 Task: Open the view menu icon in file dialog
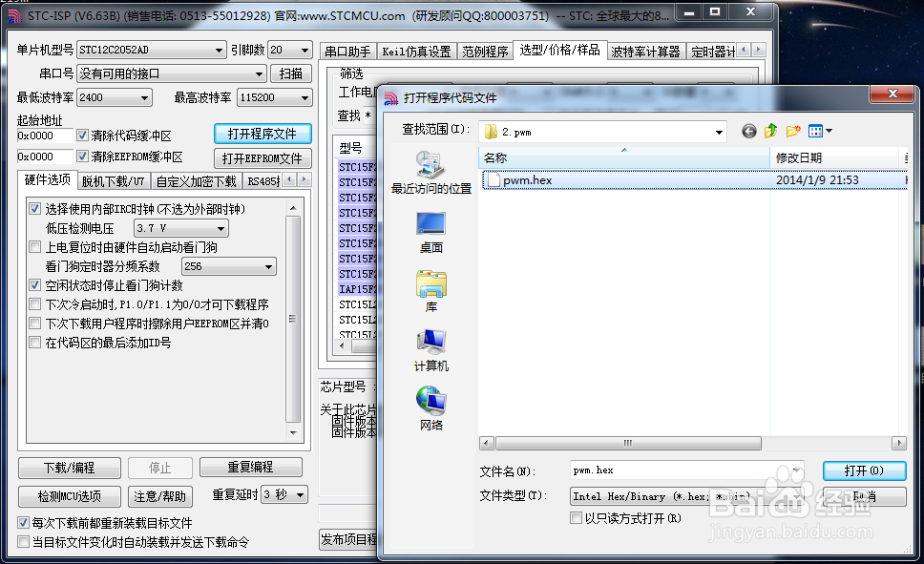point(820,132)
